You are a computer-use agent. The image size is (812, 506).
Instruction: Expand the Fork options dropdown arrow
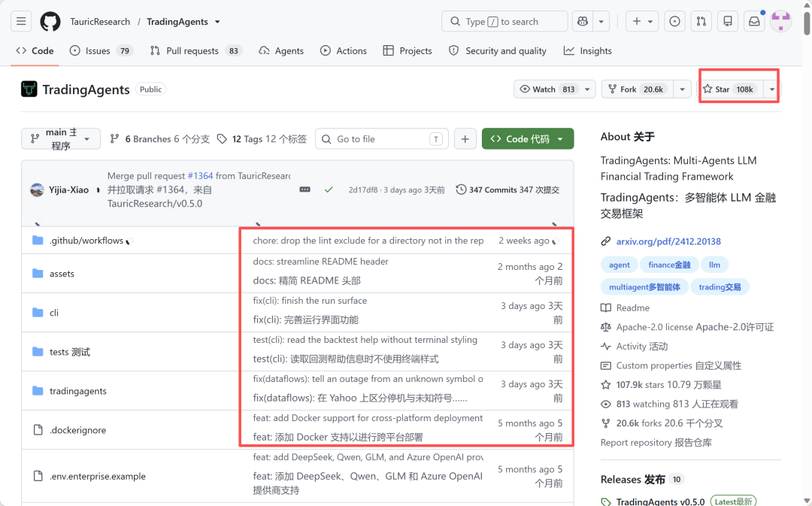(x=683, y=89)
